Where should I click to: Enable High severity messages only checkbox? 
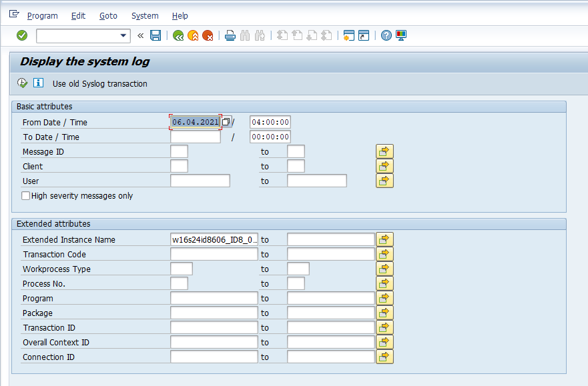[x=26, y=196]
